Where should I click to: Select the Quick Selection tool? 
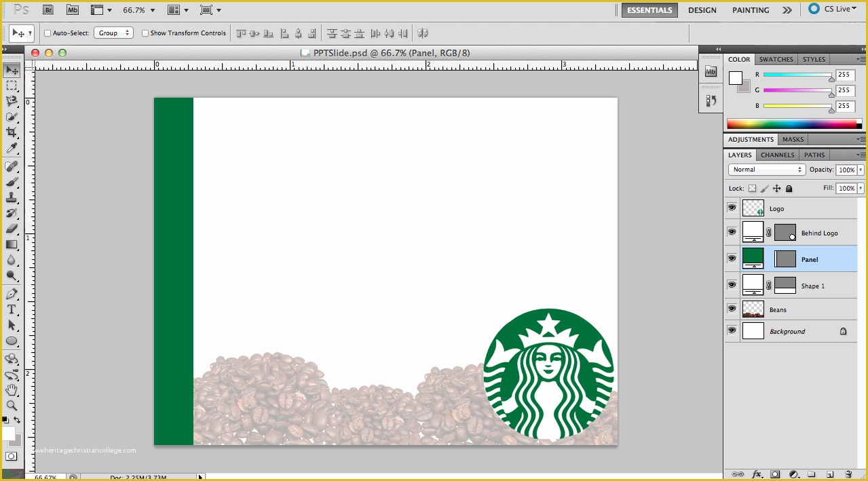[x=12, y=117]
